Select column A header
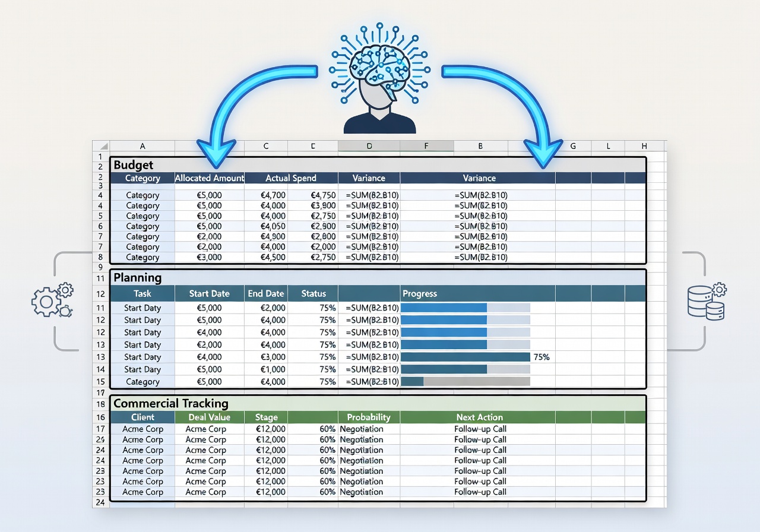Screen dimensions: 760x532 pos(142,146)
